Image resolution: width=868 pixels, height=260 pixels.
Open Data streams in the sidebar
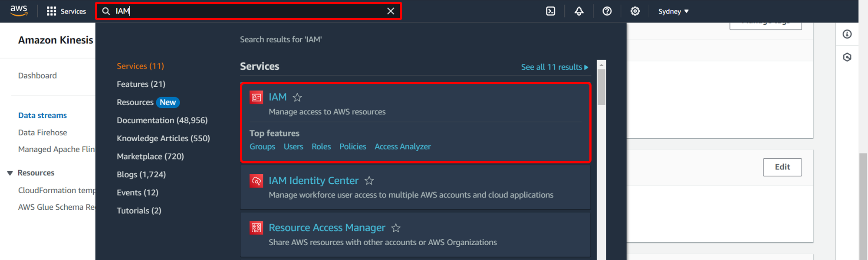pyautogui.click(x=43, y=115)
